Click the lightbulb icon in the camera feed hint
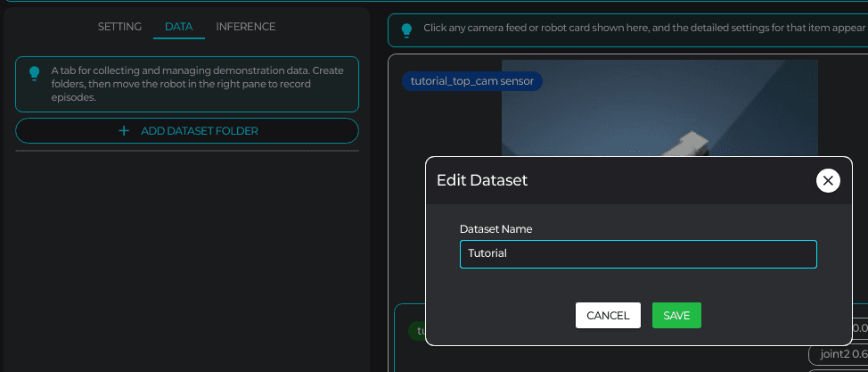This screenshot has width=868, height=372. point(406,30)
